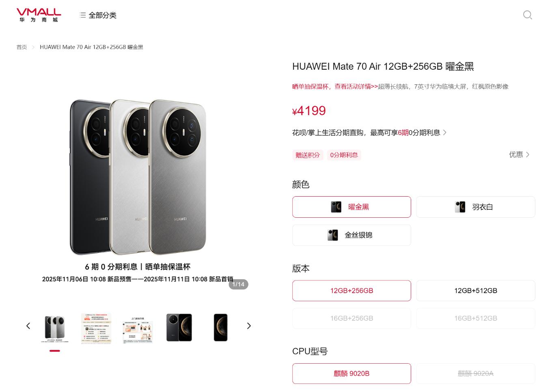Select the black phone front-and-back thumbnail
The height and width of the screenshot is (392, 554).
coord(179,327)
